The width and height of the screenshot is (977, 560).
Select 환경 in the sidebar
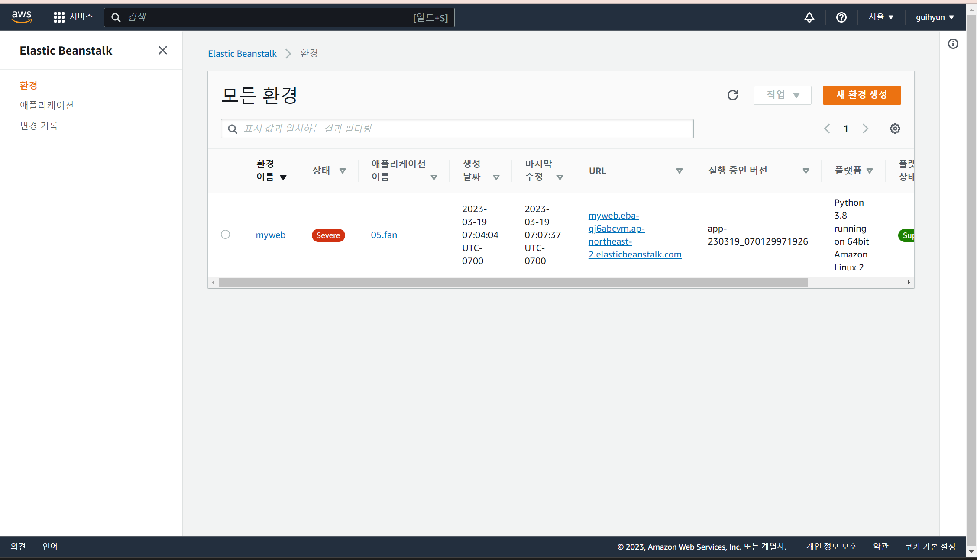click(x=29, y=85)
